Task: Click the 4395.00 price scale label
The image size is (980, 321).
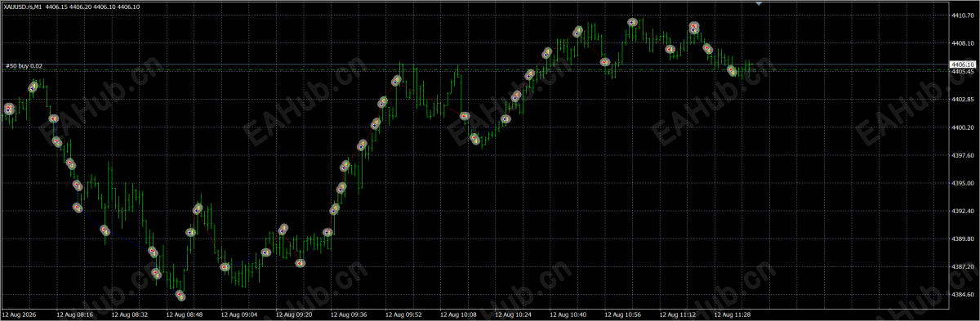Action: pos(962,183)
